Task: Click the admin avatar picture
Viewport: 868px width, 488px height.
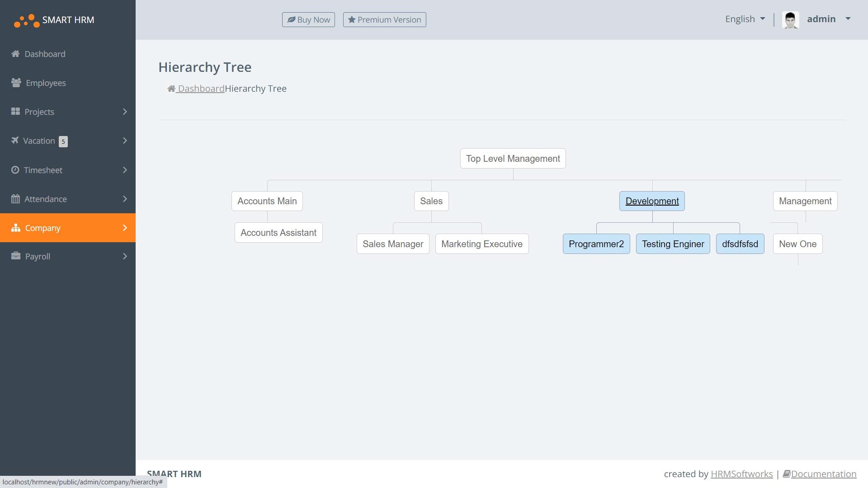Action: point(790,19)
